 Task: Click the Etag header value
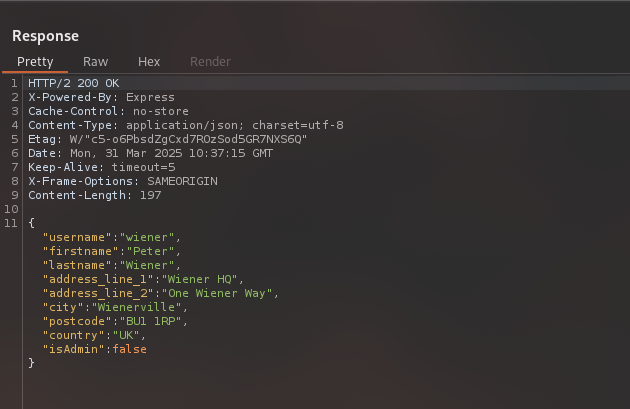(x=190, y=139)
